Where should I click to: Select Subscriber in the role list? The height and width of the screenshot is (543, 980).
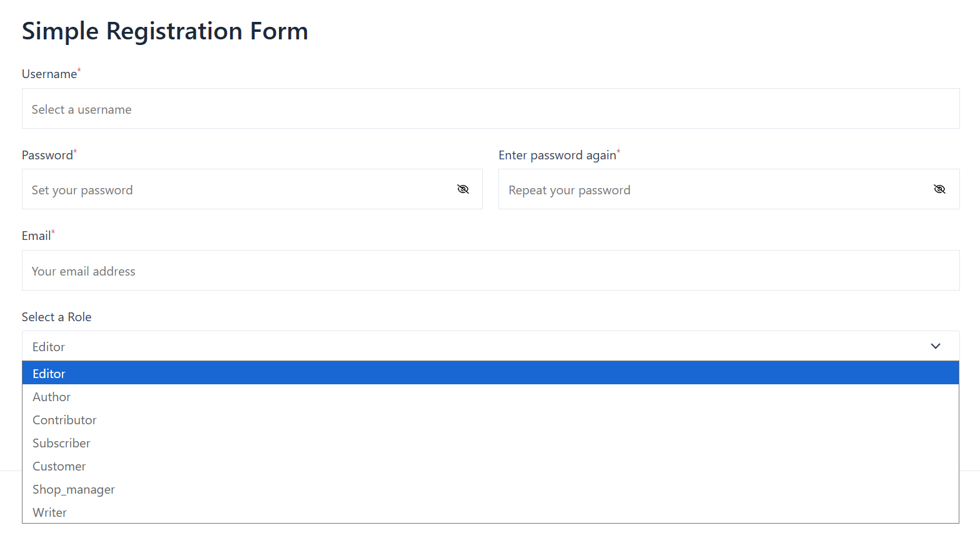(x=61, y=443)
